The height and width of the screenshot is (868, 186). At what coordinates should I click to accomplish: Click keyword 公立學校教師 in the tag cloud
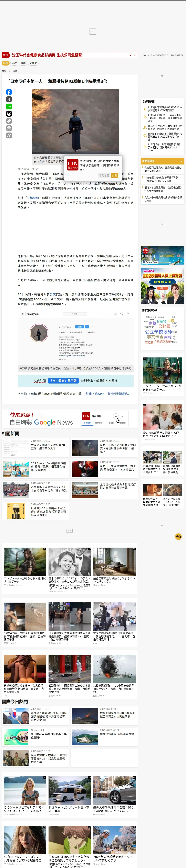(x=158, y=332)
